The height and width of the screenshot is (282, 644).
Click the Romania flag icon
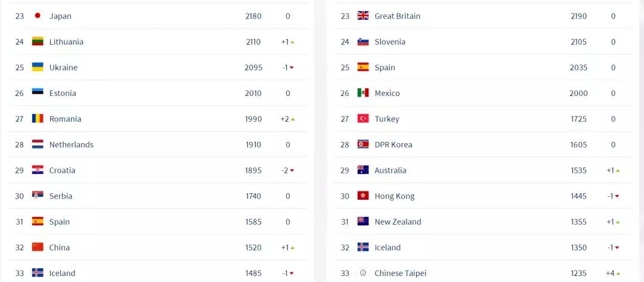(38, 119)
